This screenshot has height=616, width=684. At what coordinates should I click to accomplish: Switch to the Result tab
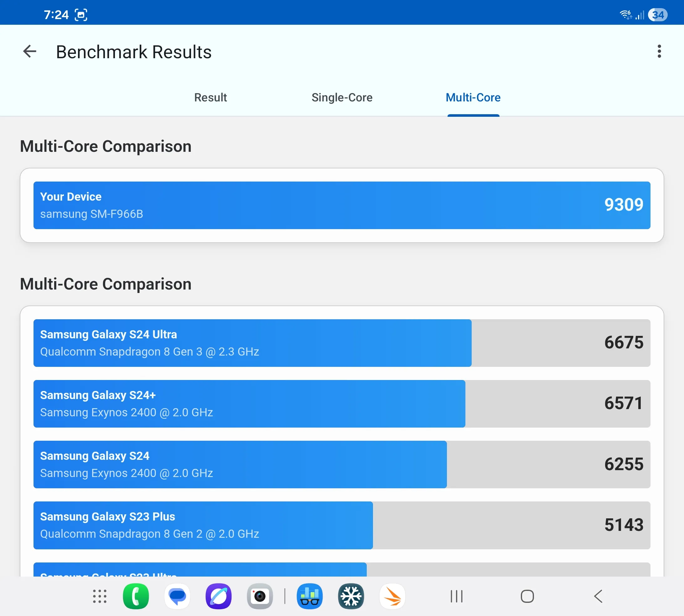tap(210, 97)
